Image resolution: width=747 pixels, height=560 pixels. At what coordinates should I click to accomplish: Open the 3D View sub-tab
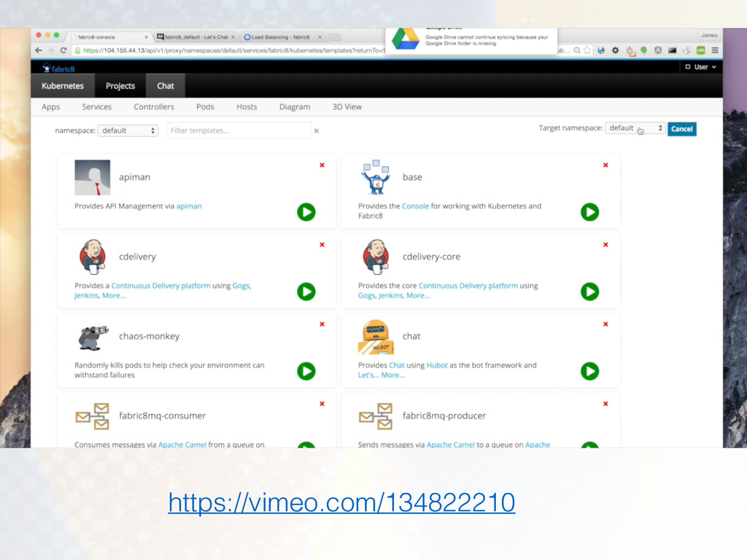point(347,106)
